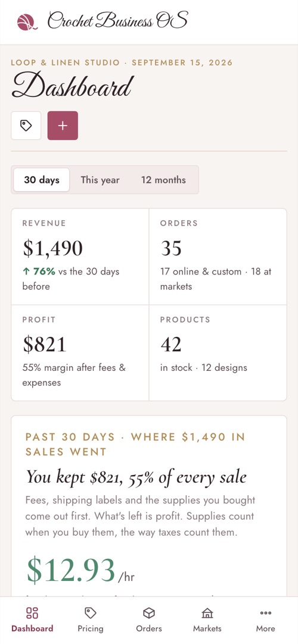
Task: Open the Profit $821 card
Action: [80, 353]
